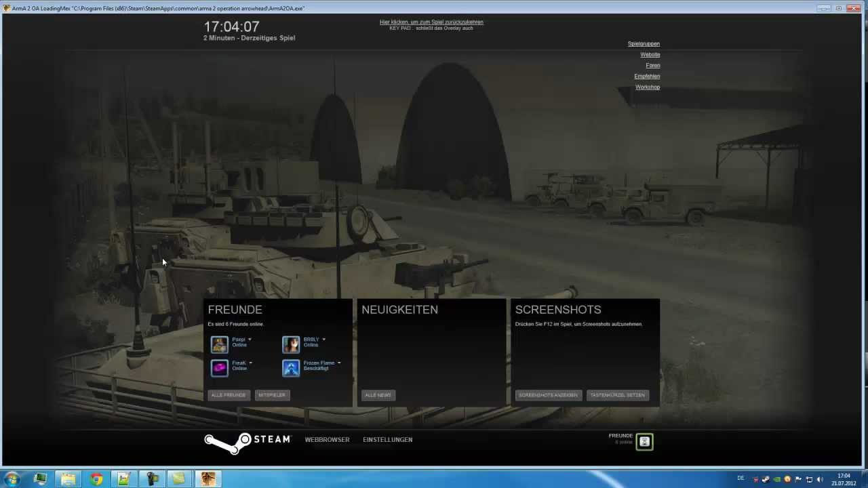Click the Alle News button
Viewport: 868px width, 488px height.
tap(378, 394)
